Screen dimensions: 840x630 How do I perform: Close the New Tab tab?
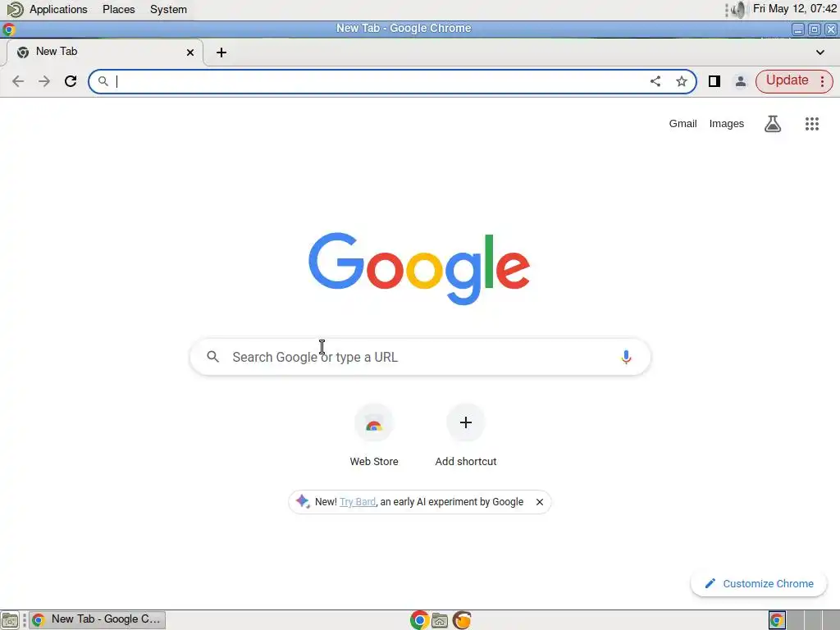(x=190, y=52)
